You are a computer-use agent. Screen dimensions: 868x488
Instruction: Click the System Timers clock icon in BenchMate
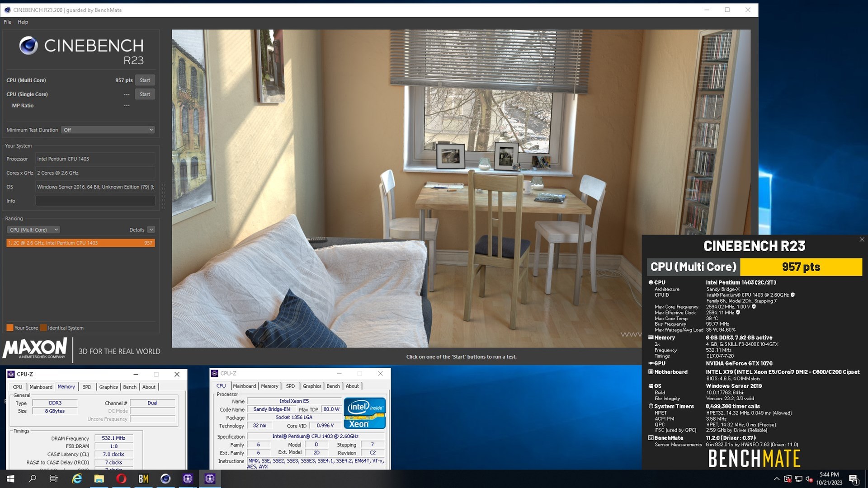tap(651, 406)
